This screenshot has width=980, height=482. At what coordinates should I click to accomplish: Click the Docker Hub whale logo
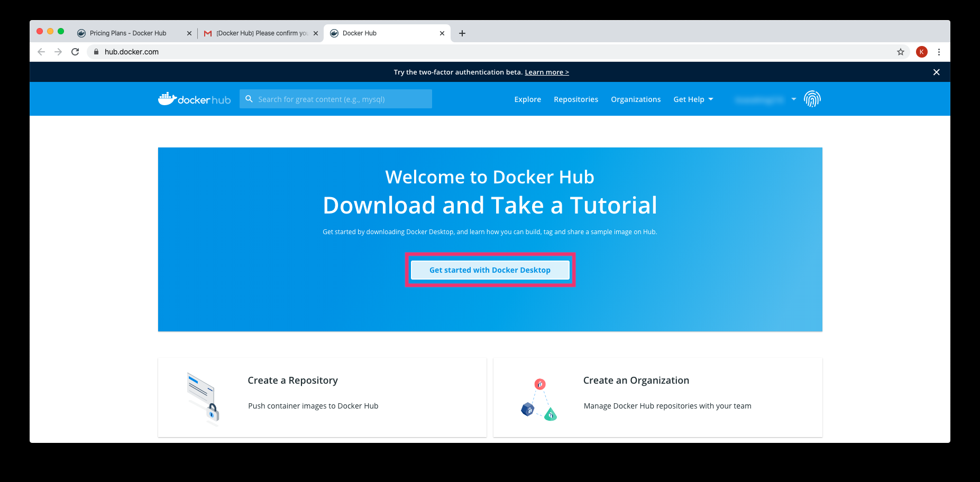(x=166, y=98)
